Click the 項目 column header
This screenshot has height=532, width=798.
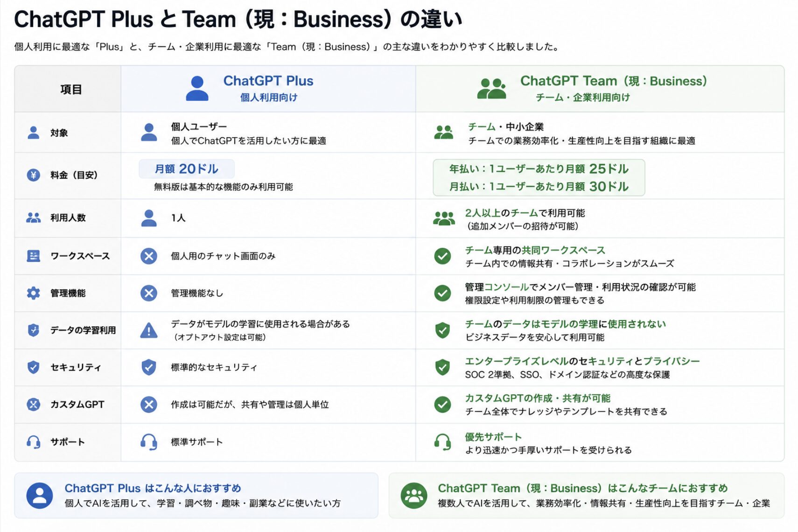pos(71,89)
